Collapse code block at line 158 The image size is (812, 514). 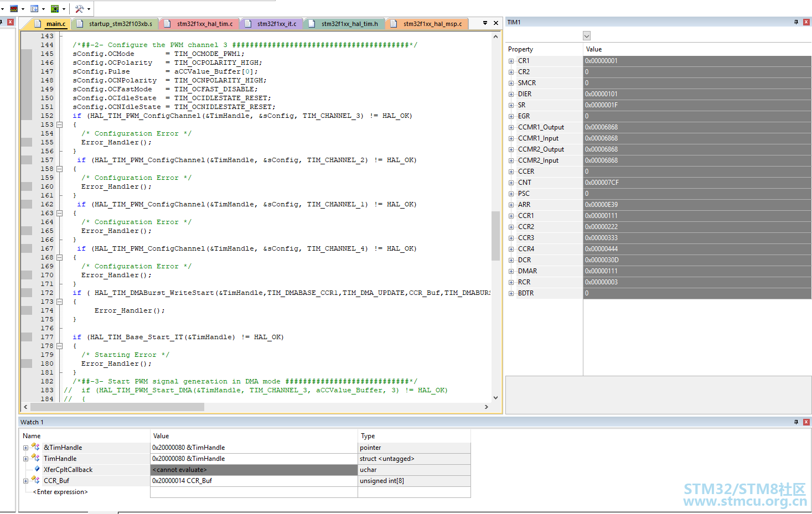pyautogui.click(x=60, y=169)
